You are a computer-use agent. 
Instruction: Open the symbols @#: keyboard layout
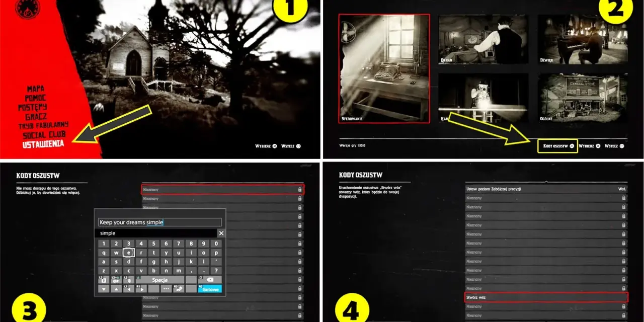coord(116,280)
